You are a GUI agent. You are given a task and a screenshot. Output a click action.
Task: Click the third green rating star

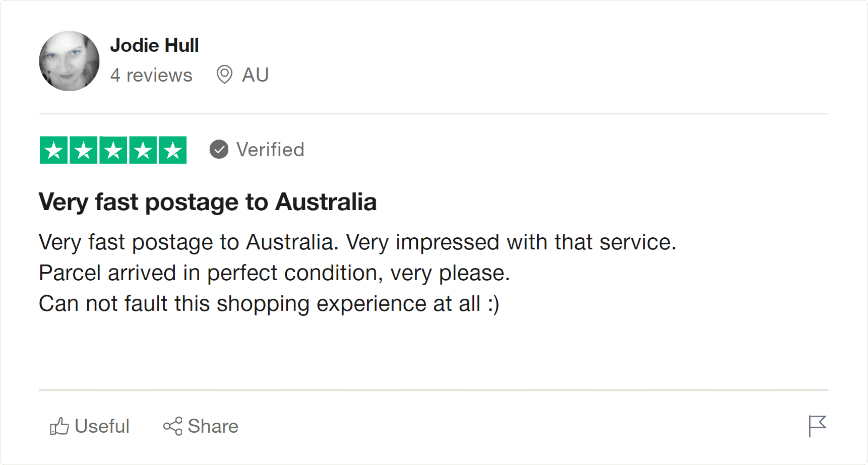(x=113, y=150)
